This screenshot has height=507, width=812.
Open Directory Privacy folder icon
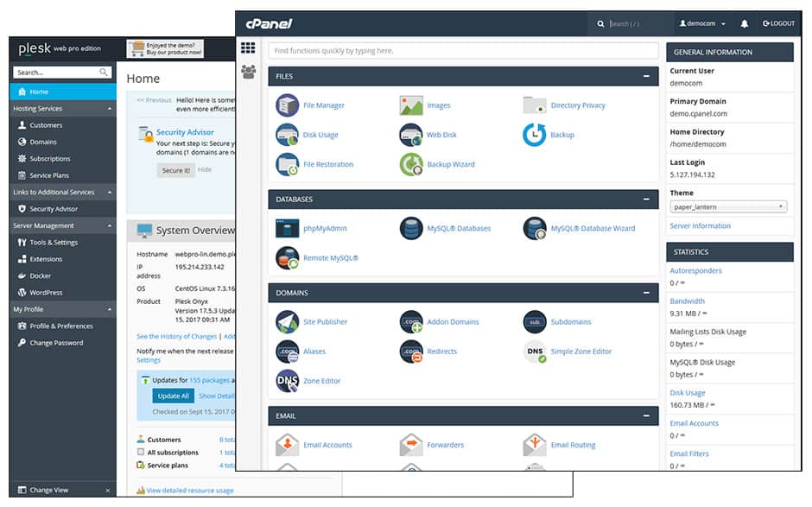pyautogui.click(x=535, y=105)
